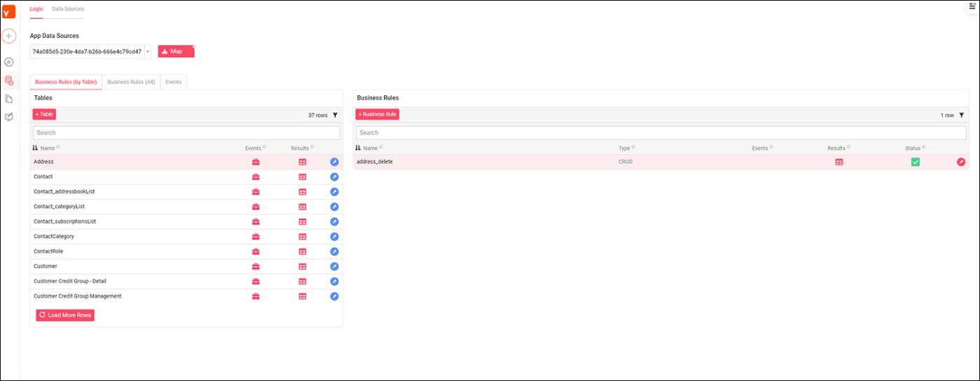Viewport: 980px width, 381px height.
Task: Click the + Table button
Action: (x=44, y=114)
